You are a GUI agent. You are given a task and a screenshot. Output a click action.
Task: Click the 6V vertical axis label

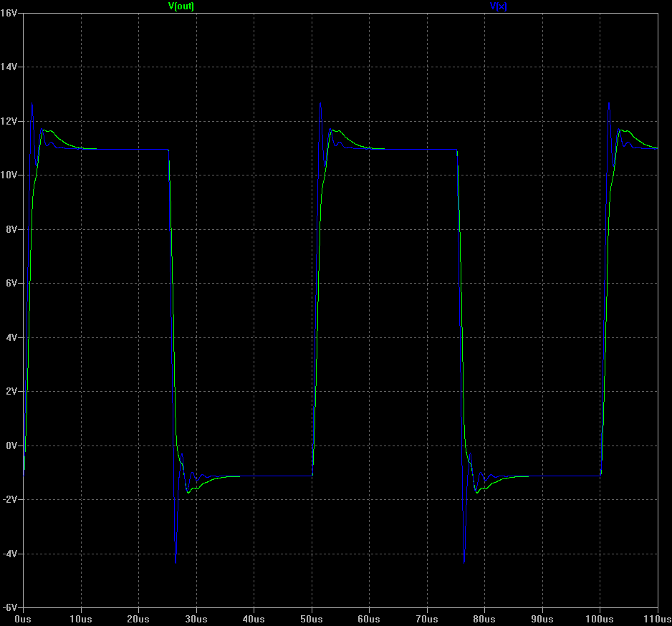click(11, 283)
